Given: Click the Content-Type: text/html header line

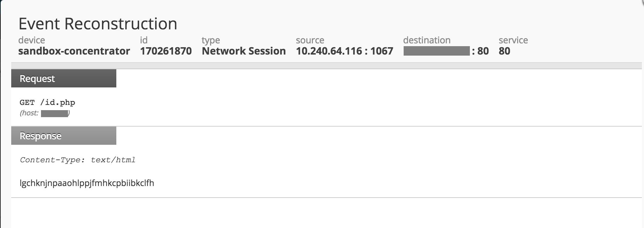Looking at the screenshot, I should 77,160.
